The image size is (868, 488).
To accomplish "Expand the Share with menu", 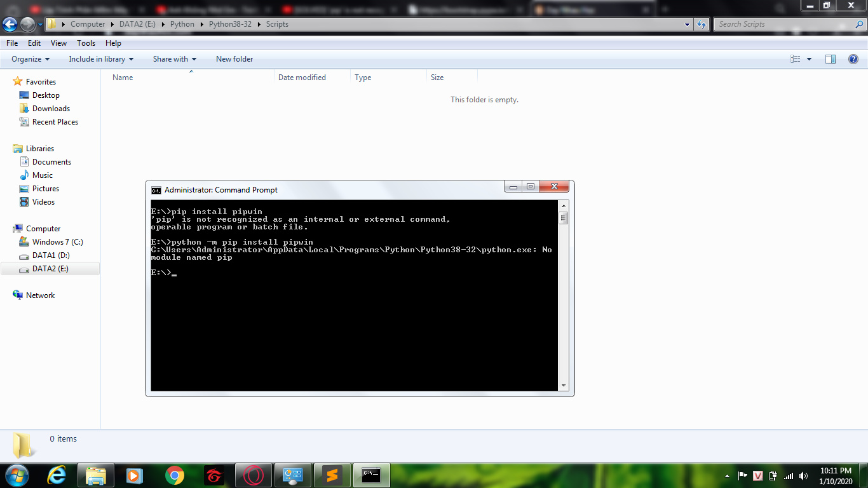I will point(174,59).
